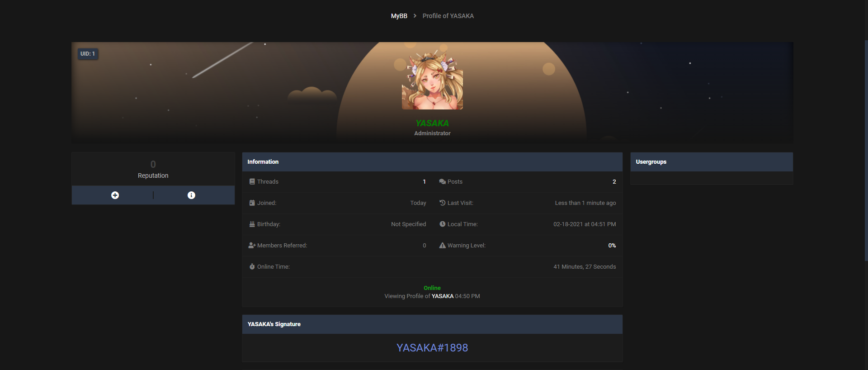The height and width of the screenshot is (370, 868).
Task: Click the UID: 1 badge
Action: [88, 54]
